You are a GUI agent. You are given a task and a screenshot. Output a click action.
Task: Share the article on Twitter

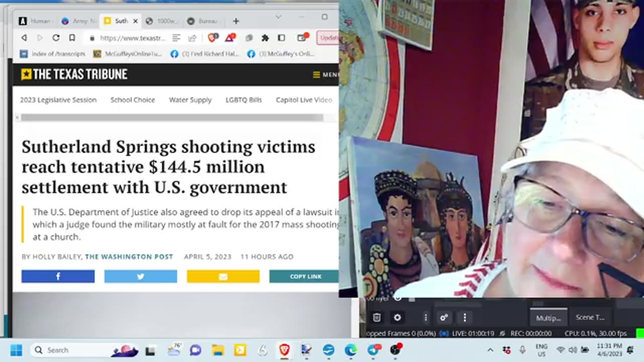point(140,276)
